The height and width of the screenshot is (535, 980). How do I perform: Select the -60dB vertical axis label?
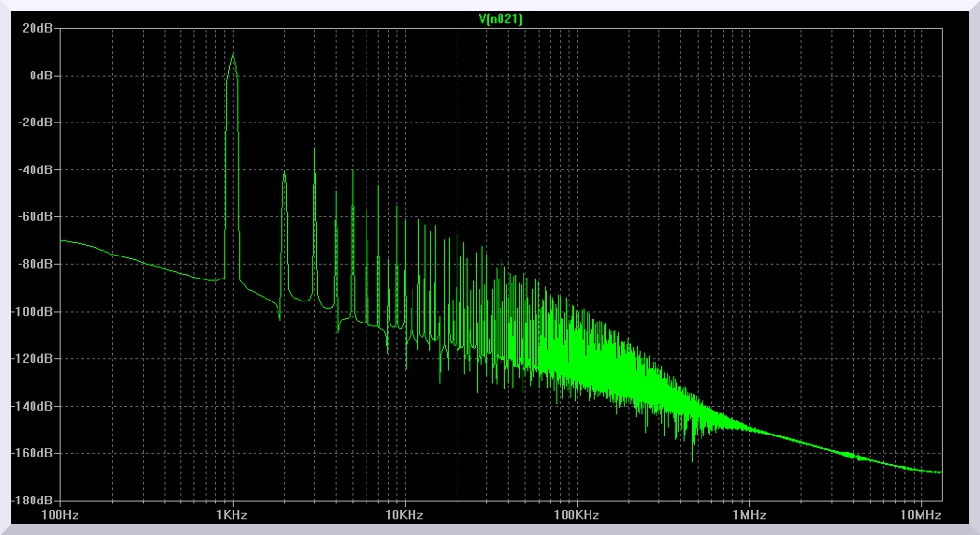[35, 217]
